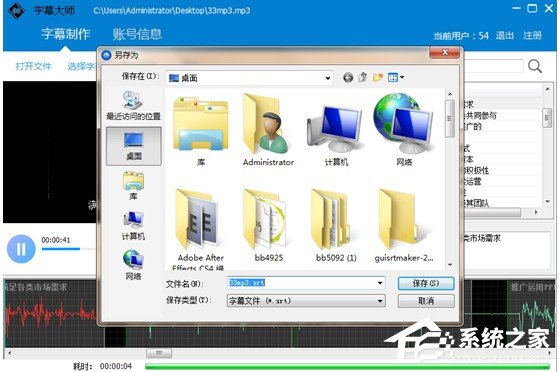
Task: Click the 保存(S) button
Action: coord(426,284)
